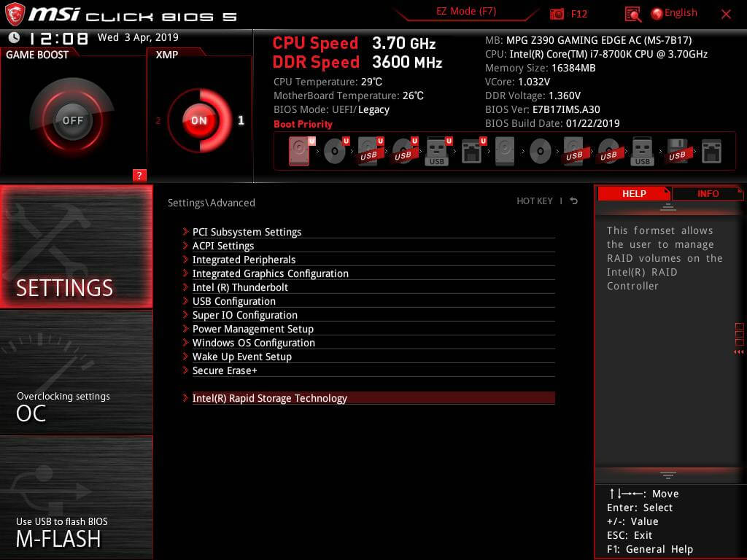Click the MSI dragon shield logo

pos(15,15)
